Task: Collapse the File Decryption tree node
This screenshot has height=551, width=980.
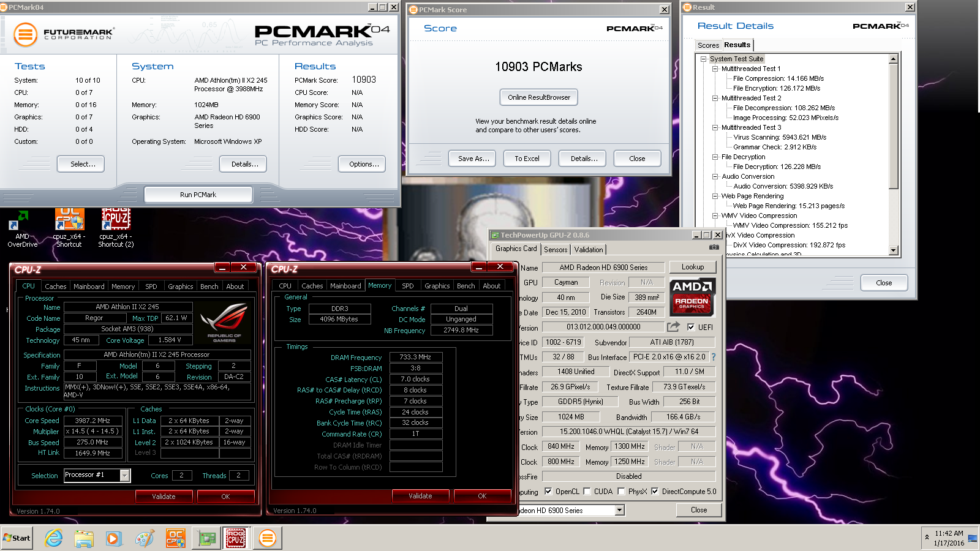Action: (715, 157)
